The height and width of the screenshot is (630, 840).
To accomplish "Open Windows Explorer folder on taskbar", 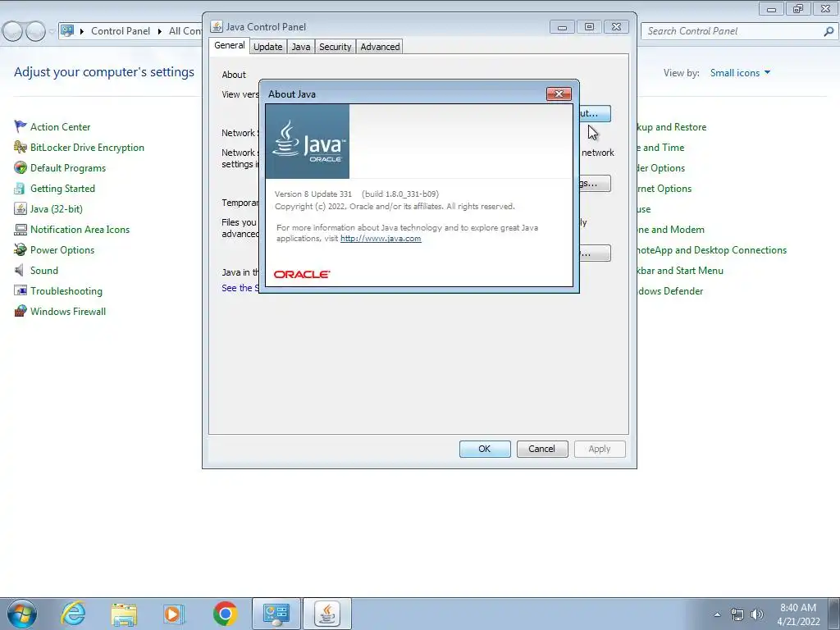I will [124, 614].
